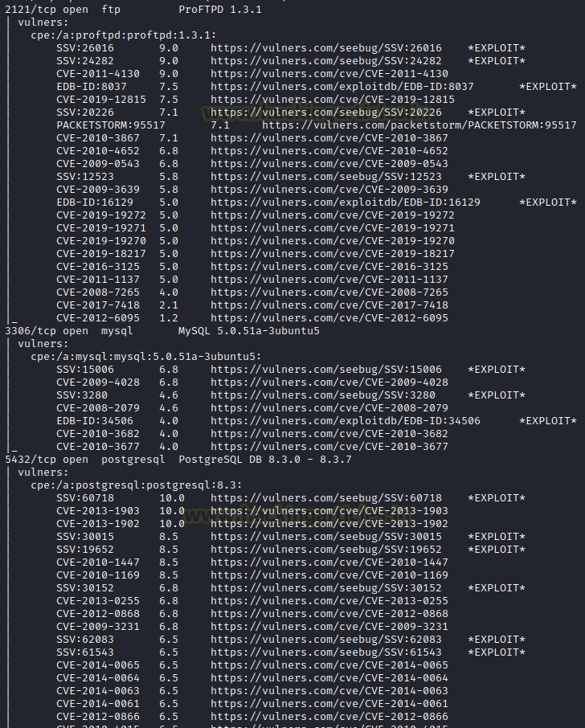Open the EDB-ID:16129 exploitdb URL
The width and height of the screenshot is (585, 728).
(346, 202)
